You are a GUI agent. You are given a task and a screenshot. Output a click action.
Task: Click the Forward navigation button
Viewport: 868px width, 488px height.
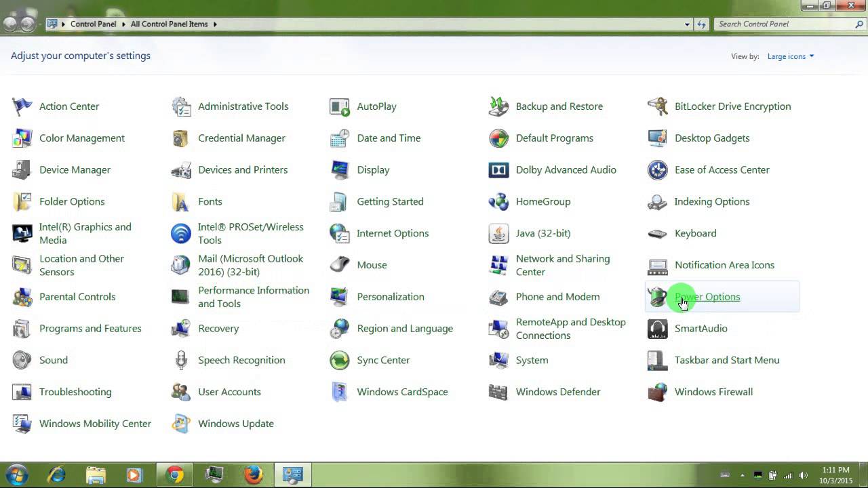coord(28,24)
